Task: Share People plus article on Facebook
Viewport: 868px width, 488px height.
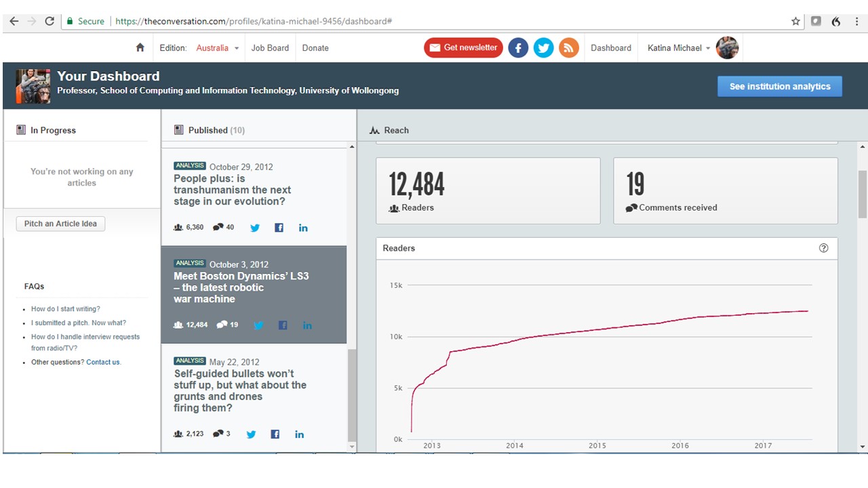Action: pyautogui.click(x=279, y=228)
